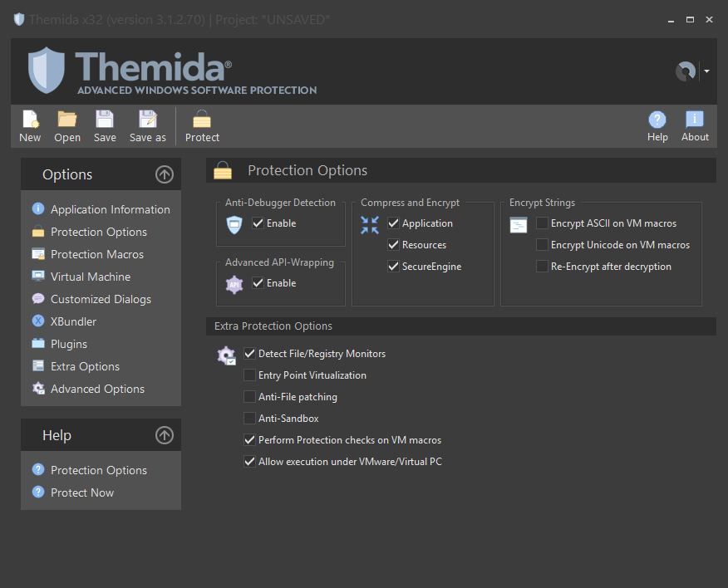Select XBundler in the Options list
Viewport: 728px width, 588px height.
tap(73, 321)
